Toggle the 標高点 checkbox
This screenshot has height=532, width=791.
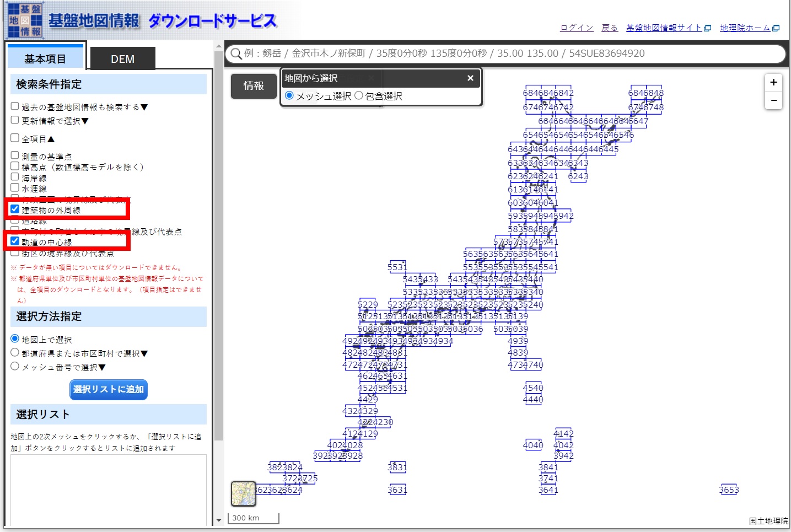[x=15, y=166]
